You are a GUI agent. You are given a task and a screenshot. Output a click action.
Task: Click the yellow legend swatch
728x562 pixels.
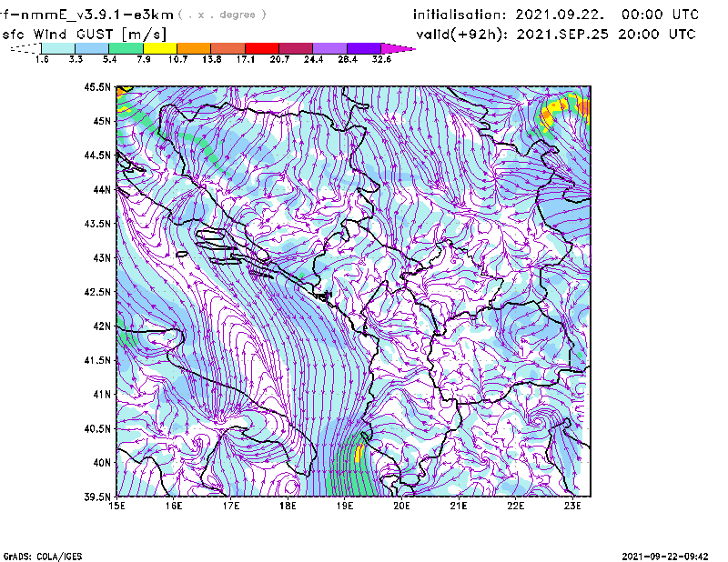pyautogui.click(x=160, y=48)
